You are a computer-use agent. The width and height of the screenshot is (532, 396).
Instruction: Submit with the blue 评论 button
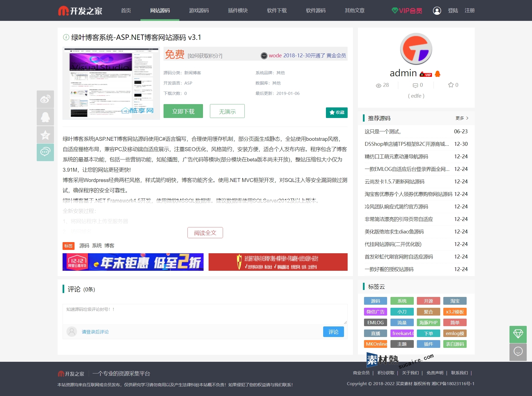point(333,332)
